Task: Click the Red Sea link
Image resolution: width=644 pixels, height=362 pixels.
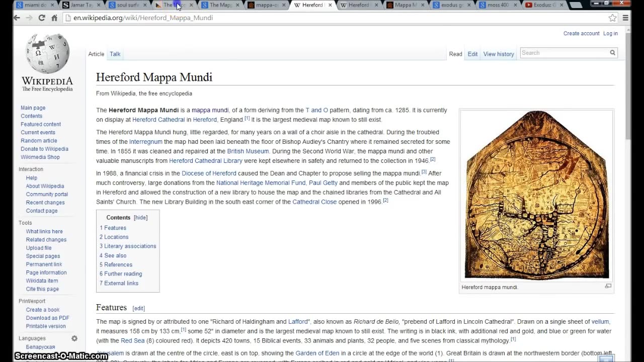Action: tap(133, 341)
